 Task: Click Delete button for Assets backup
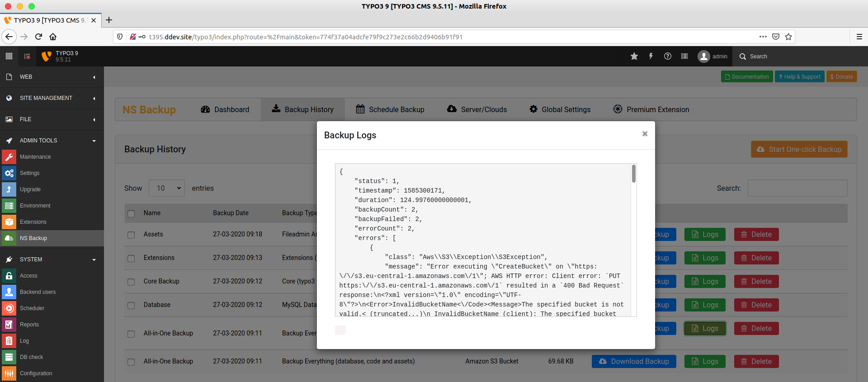tap(756, 234)
